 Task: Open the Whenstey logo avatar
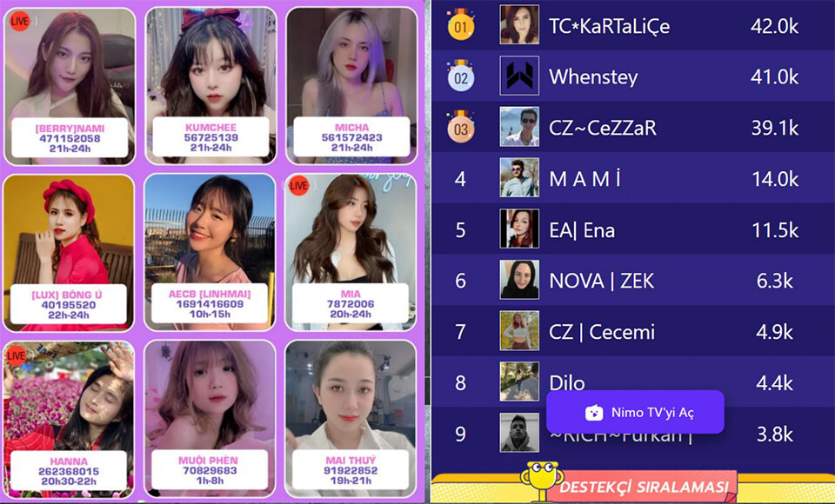[519, 76]
